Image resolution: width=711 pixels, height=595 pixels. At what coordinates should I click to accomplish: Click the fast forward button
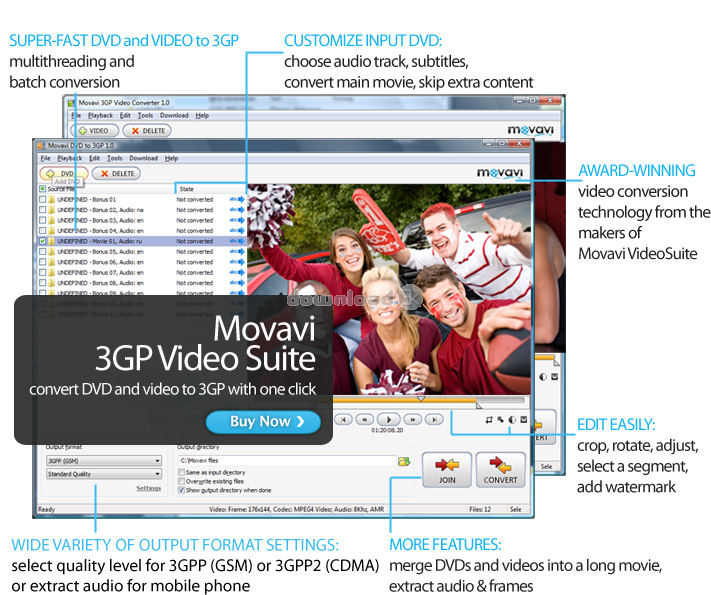413,419
